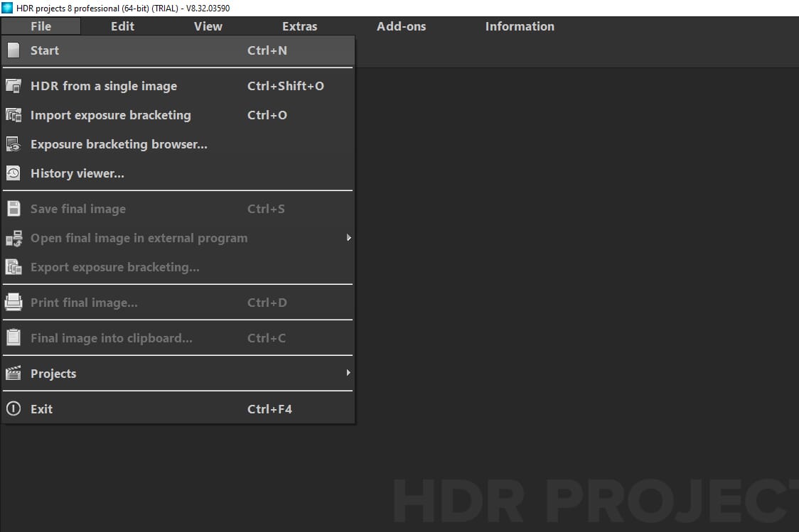The height and width of the screenshot is (532, 799).
Task: Expand the external program submenu arrow
Action: 348,238
